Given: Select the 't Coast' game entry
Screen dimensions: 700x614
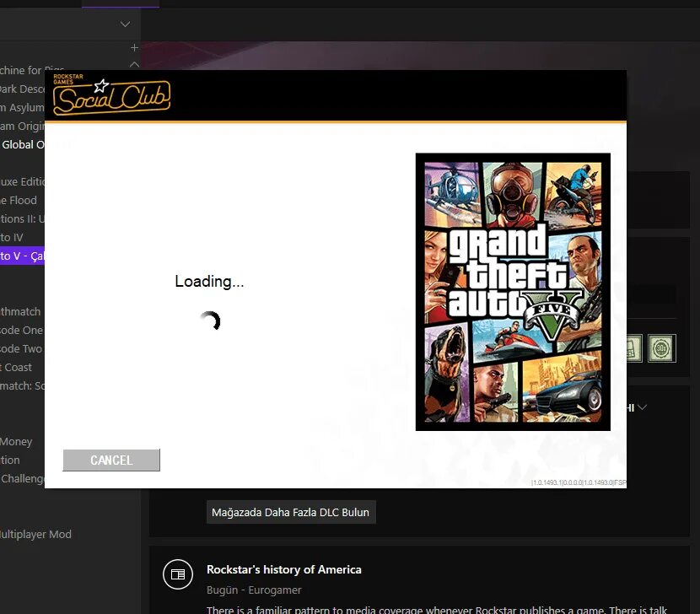Looking at the screenshot, I should click(x=16, y=368).
